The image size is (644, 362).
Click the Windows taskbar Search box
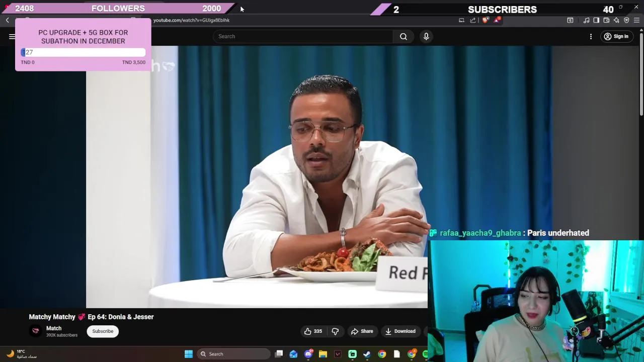[x=233, y=354]
